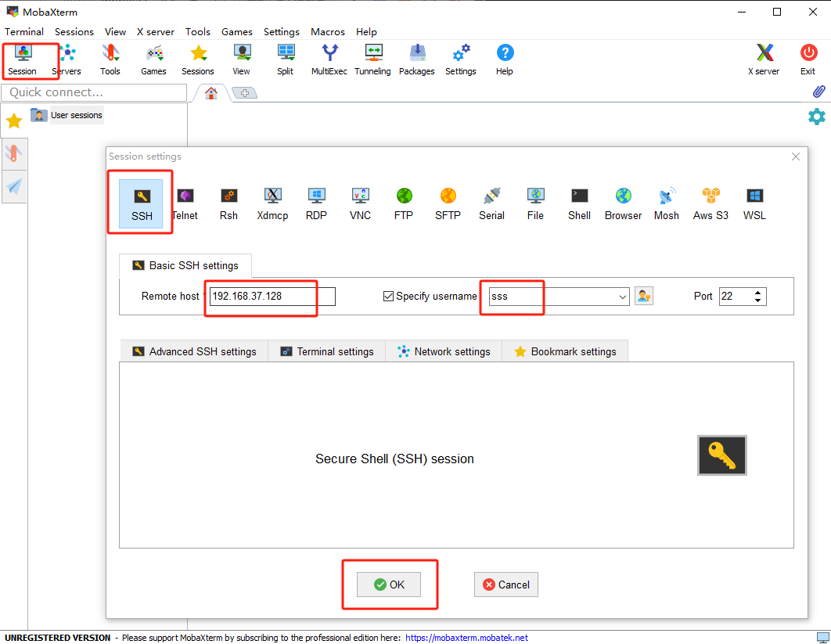This screenshot has height=644, width=831.
Task: Open the Terminal menu
Action: (x=24, y=32)
